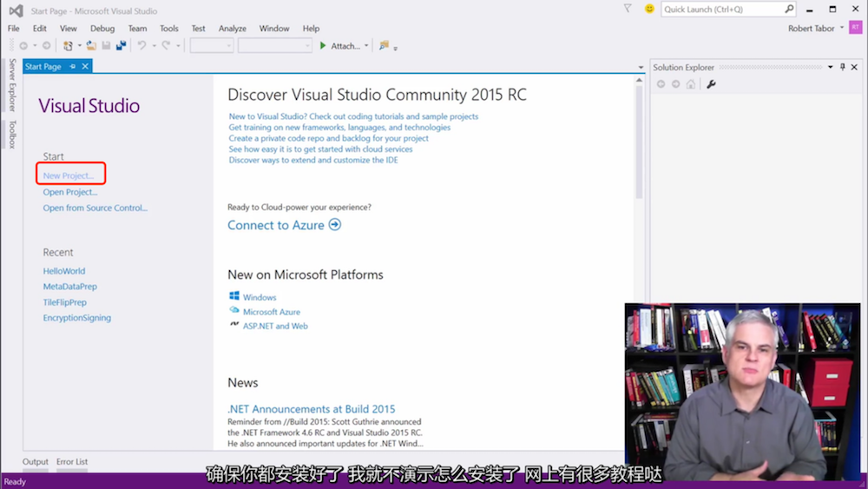Open the Server Explorer side tab

click(12, 85)
